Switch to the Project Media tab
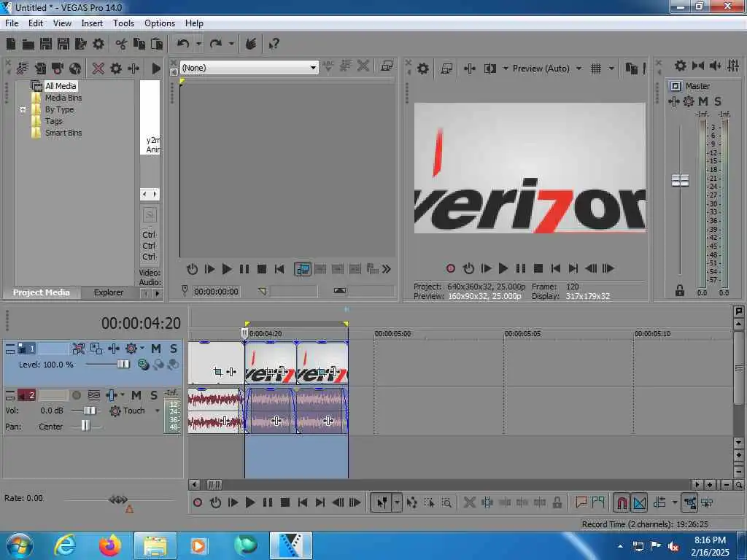The image size is (747, 560). pos(41,292)
